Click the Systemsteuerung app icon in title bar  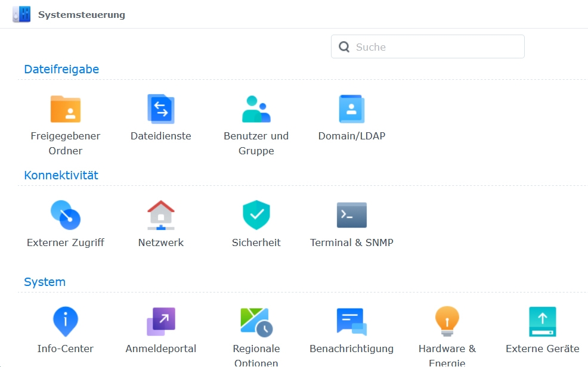tap(21, 14)
